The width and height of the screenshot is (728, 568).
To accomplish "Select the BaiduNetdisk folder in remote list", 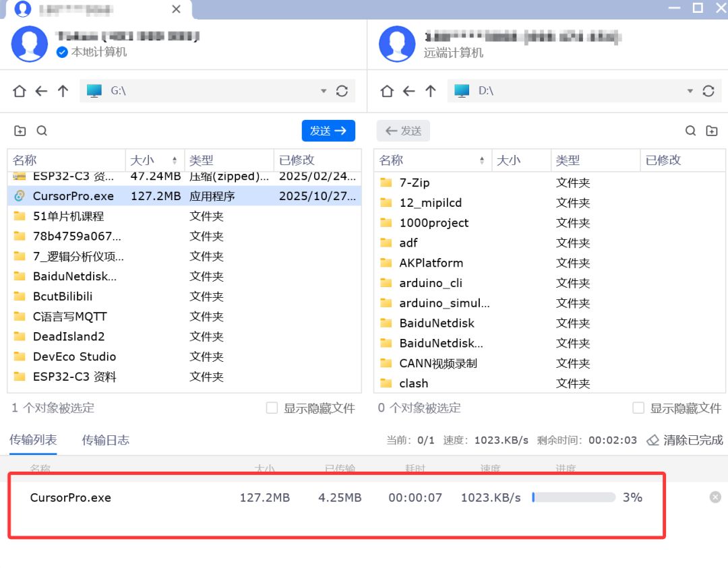I will [550, 323].
